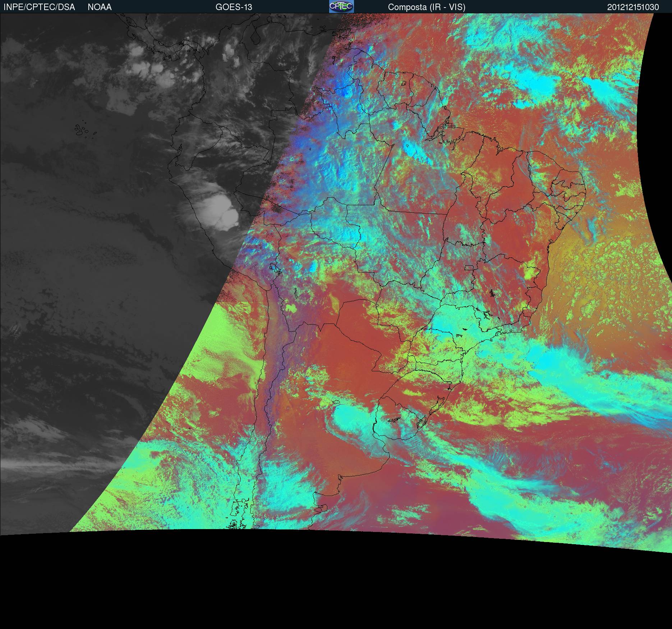Click the Composta (IR - VIS) title

(x=427, y=7)
